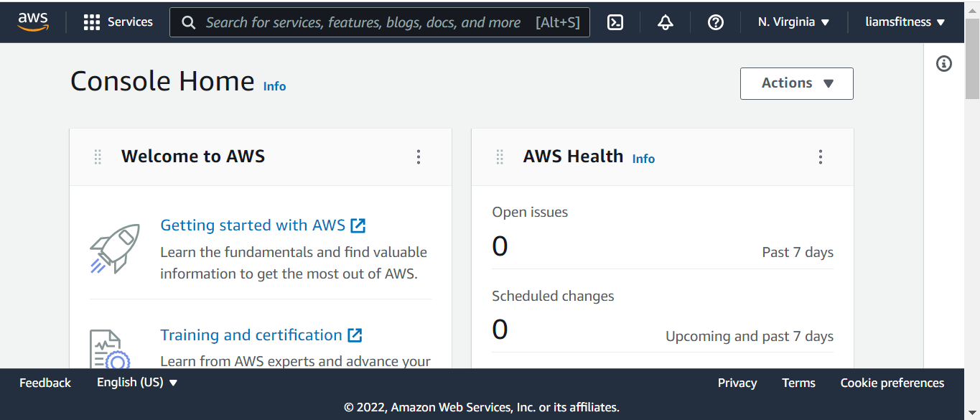This screenshot has height=420, width=980.
Task: Open the info panel circle icon
Action: 944,64
